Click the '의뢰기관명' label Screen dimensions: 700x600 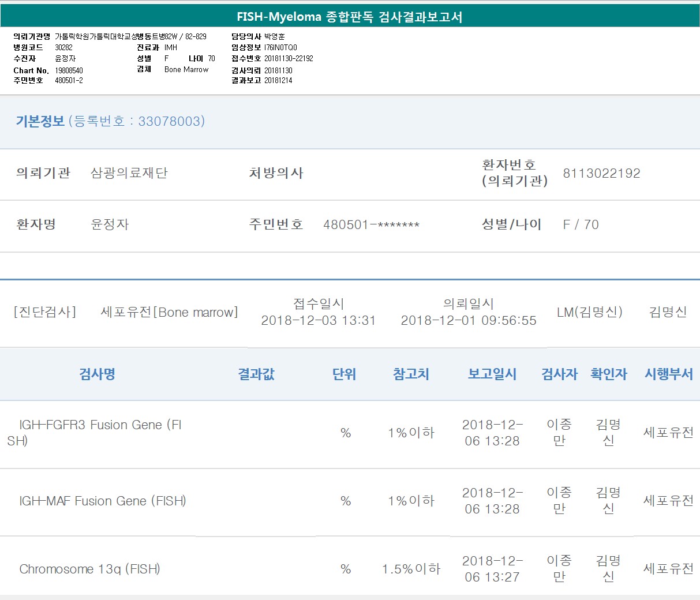click(x=32, y=36)
